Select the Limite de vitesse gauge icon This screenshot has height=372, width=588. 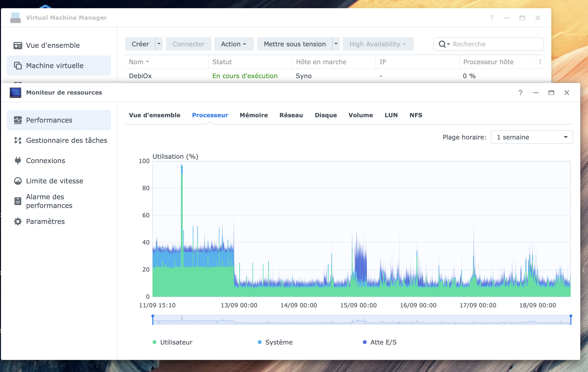pyautogui.click(x=18, y=181)
